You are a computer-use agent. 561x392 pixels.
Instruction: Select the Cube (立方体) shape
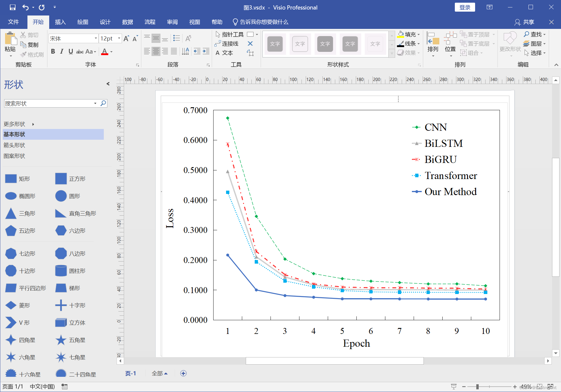pos(61,323)
